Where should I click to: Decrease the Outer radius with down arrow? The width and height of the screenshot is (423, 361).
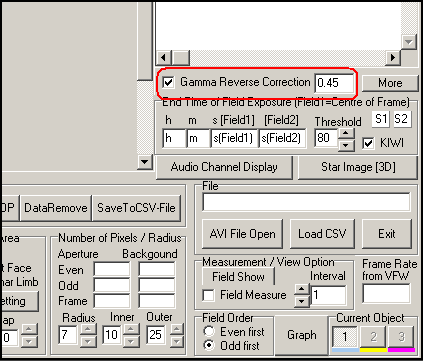pyautogui.click(x=177, y=341)
